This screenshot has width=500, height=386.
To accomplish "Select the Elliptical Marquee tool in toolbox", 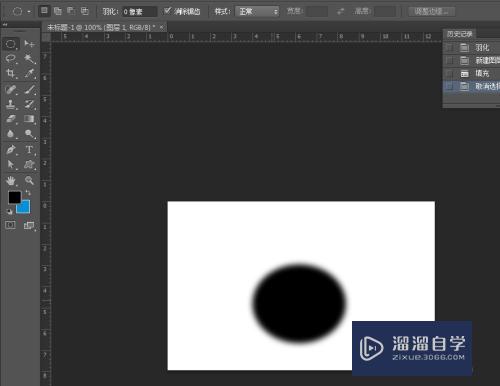I will (10, 44).
